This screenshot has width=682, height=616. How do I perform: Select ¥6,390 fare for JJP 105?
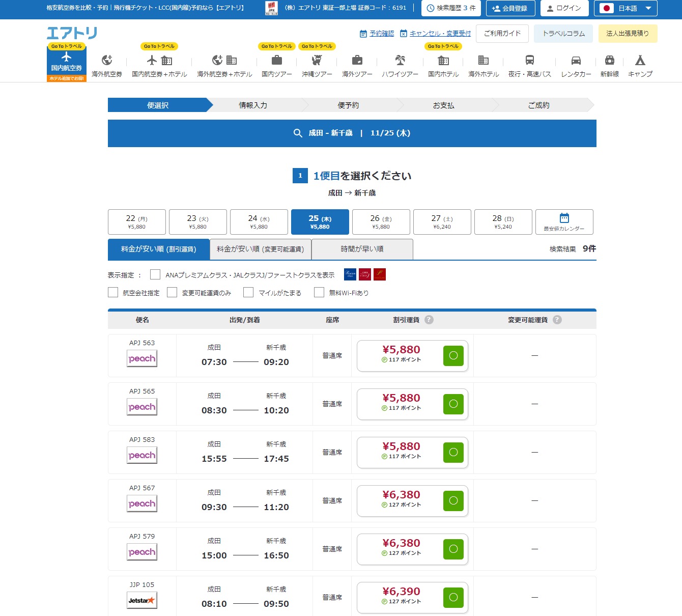412,597
